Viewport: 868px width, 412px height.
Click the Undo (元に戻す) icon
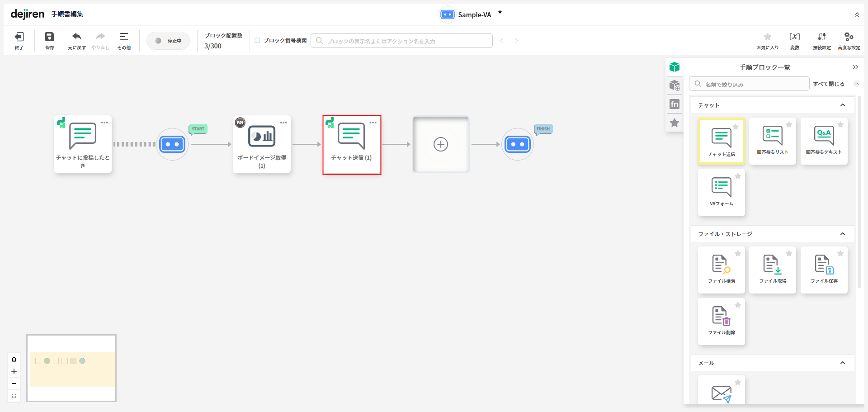(77, 40)
